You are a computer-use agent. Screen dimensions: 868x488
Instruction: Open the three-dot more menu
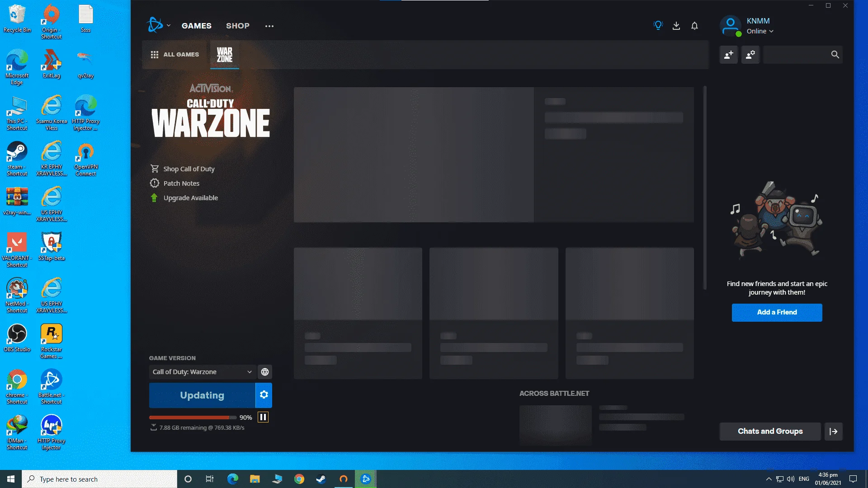(x=269, y=26)
